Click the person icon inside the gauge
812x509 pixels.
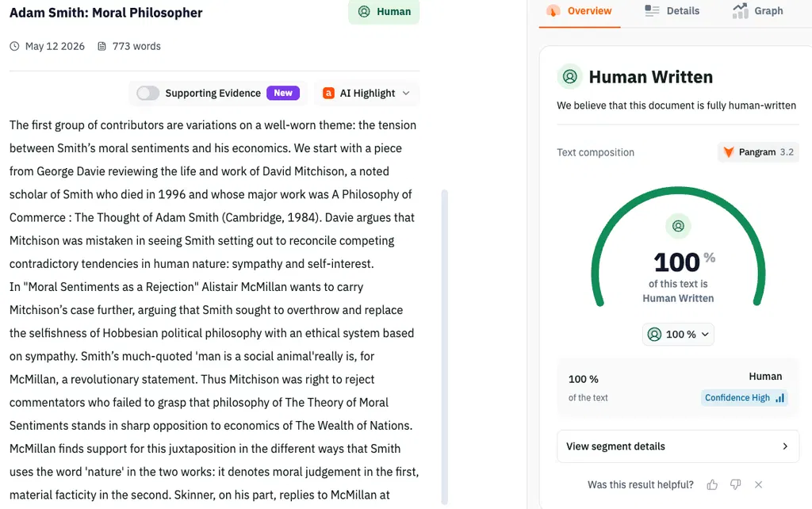[x=678, y=226]
